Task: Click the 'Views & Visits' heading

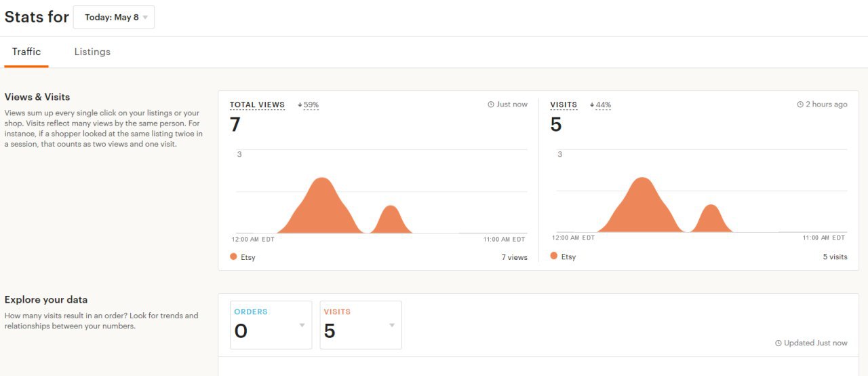Action: 37,97
